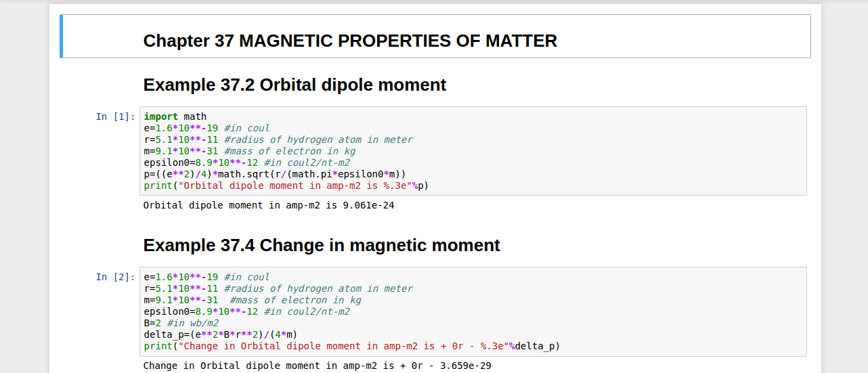
Task: Click the In [1] cell prompt
Action: point(115,116)
